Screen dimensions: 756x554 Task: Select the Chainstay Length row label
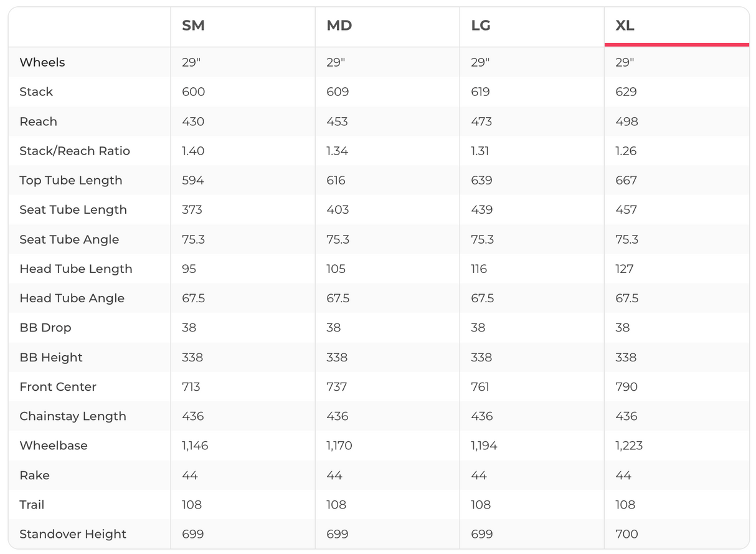tap(73, 416)
